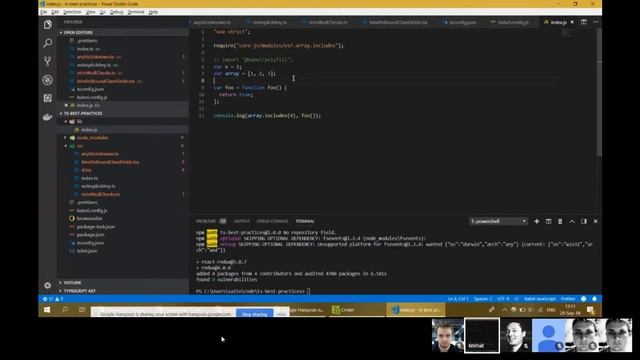Image resolution: width=640 pixels, height=360 pixels.
Task: Change the Babel JavaScript language mode
Action: click(540, 299)
